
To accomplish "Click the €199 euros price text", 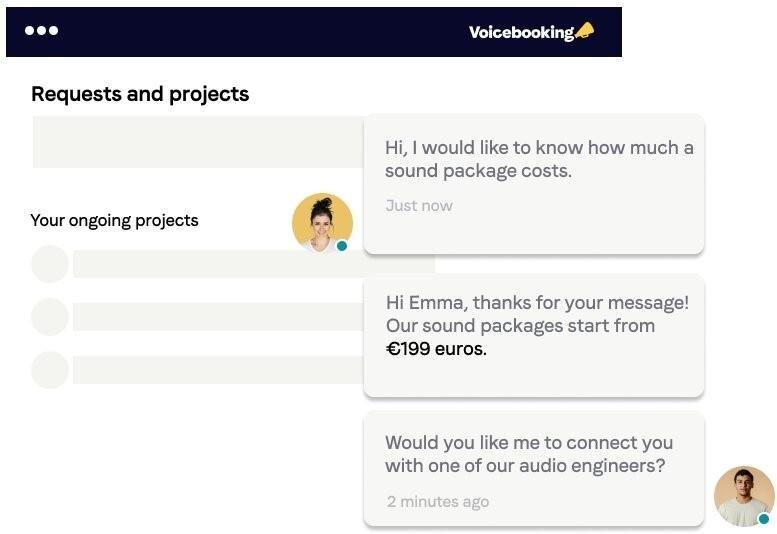I will 436,350.
